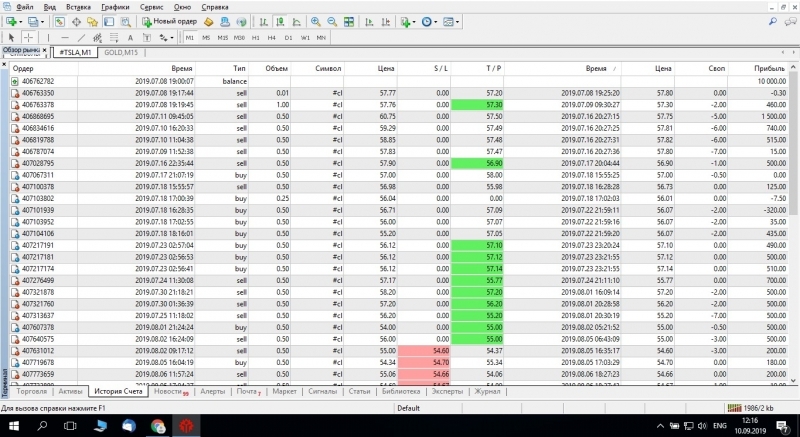Sort by the Прибыль column header

(770, 68)
